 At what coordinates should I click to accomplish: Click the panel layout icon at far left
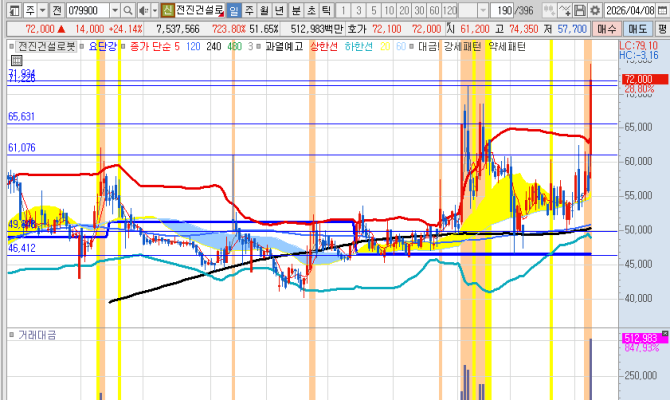(9, 10)
